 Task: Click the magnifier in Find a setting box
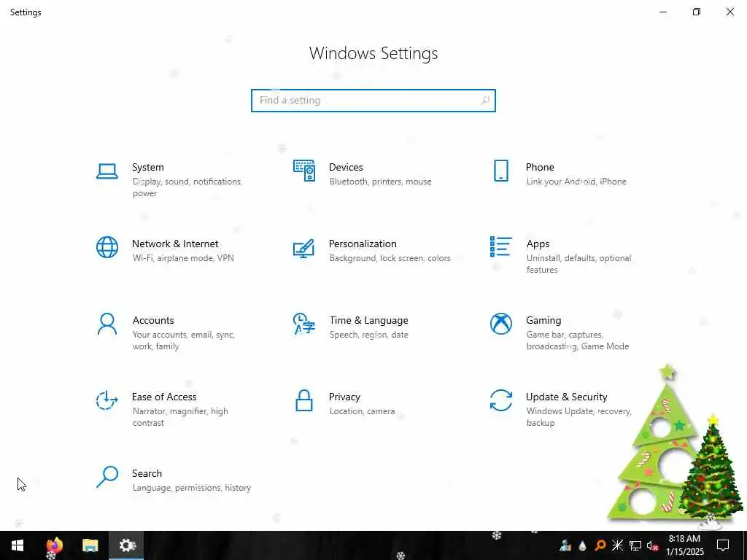tap(485, 101)
